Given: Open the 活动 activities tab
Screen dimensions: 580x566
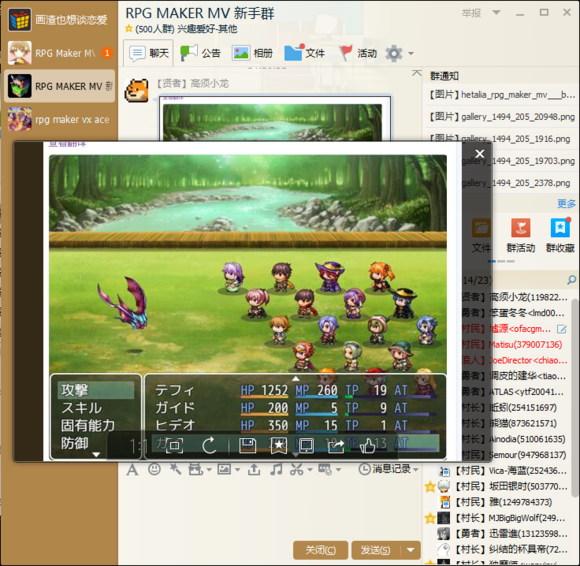Looking at the screenshot, I should (358, 53).
